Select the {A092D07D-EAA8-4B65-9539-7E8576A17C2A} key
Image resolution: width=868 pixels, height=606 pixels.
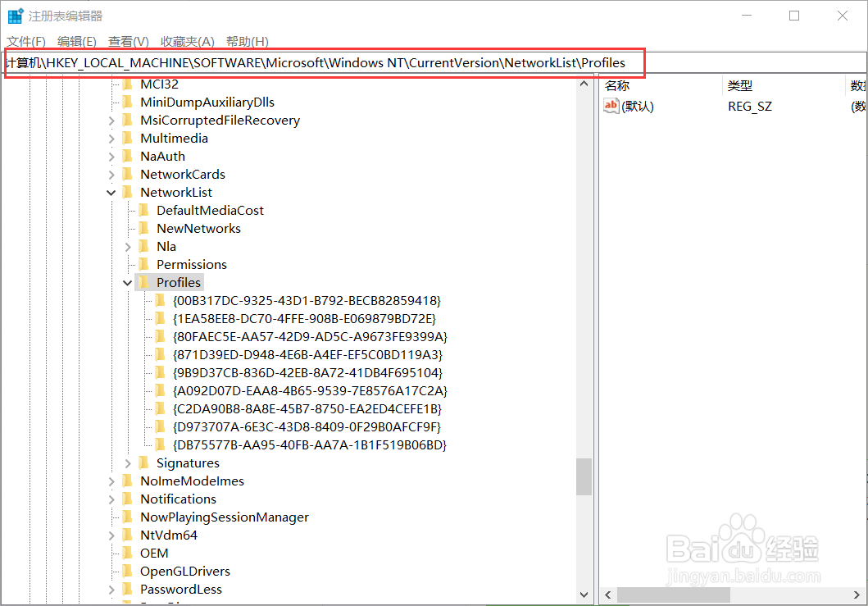pyautogui.click(x=310, y=391)
